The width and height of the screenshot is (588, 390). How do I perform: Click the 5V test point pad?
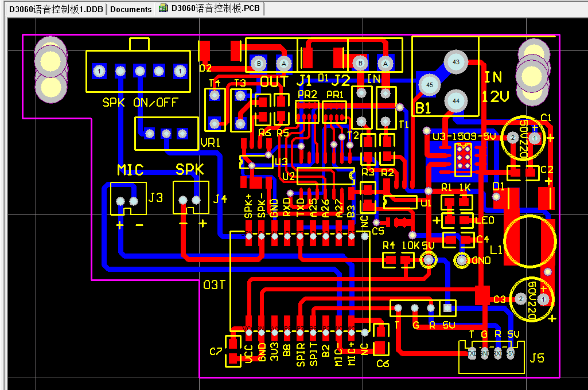tap(428, 260)
